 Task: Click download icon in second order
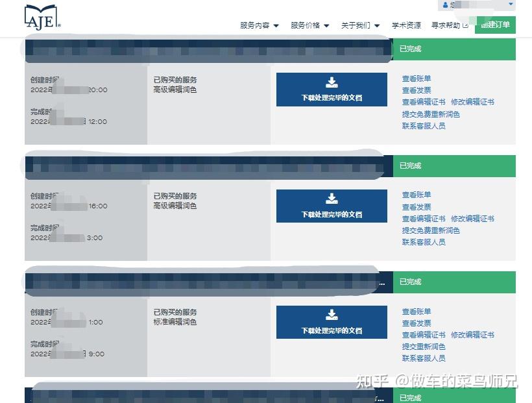(332, 199)
